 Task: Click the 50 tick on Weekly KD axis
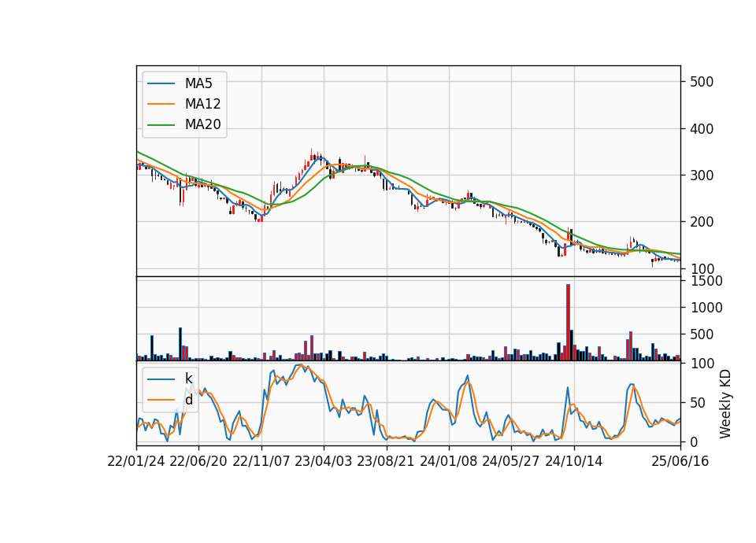pos(698,403)
